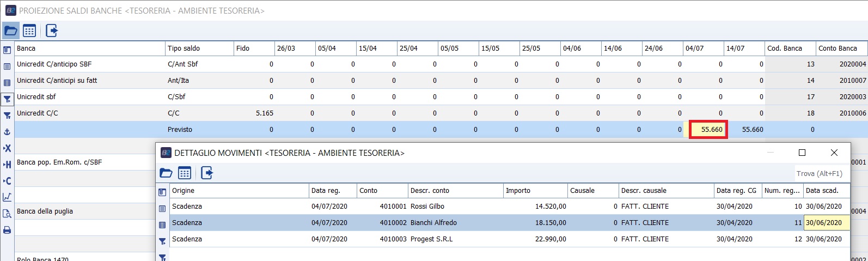
Task: Open folder icon in Dettaglio Movimenti toolbar
Action: point(166,173)
